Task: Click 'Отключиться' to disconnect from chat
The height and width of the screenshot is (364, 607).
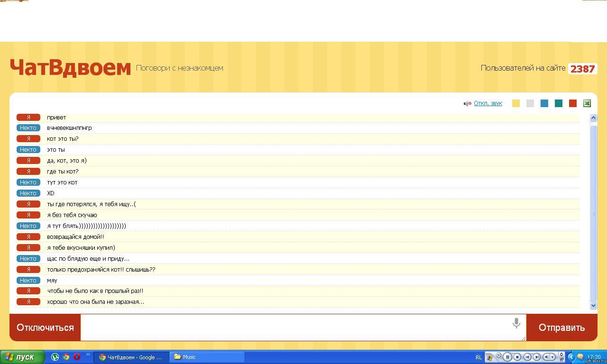Action: 45,328
